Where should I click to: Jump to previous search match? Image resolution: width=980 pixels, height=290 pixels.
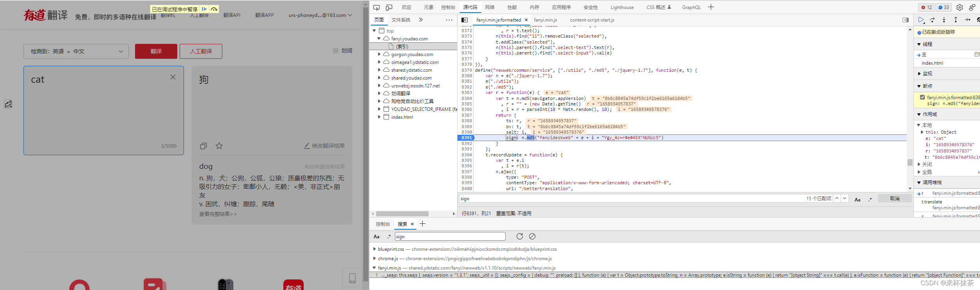click(x=837, y=198)
